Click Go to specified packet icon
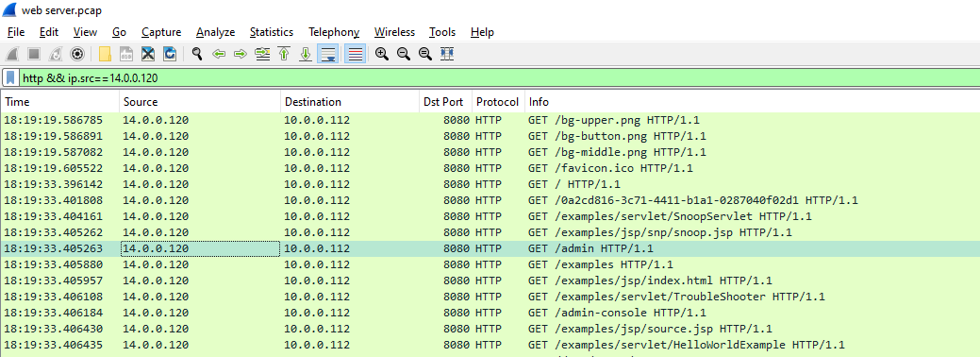This screenshot has height=357, width=980. click(x=262, y=54)
